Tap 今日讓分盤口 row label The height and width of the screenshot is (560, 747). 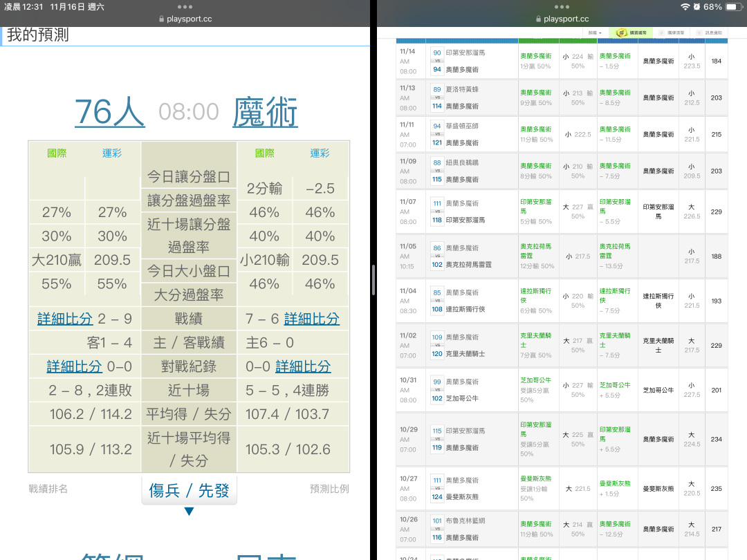pyautogui.click(x=189, y=177)
